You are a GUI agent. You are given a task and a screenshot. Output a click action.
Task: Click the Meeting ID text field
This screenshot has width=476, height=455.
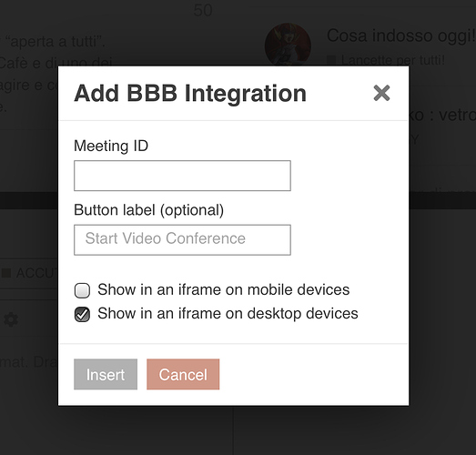pyautogui.click(x=182, y=176)
